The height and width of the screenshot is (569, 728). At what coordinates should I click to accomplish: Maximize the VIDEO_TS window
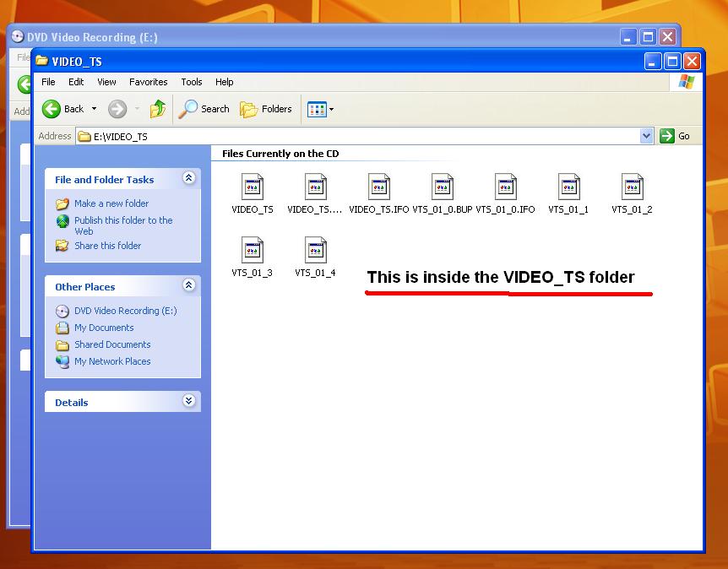[671, 62]
